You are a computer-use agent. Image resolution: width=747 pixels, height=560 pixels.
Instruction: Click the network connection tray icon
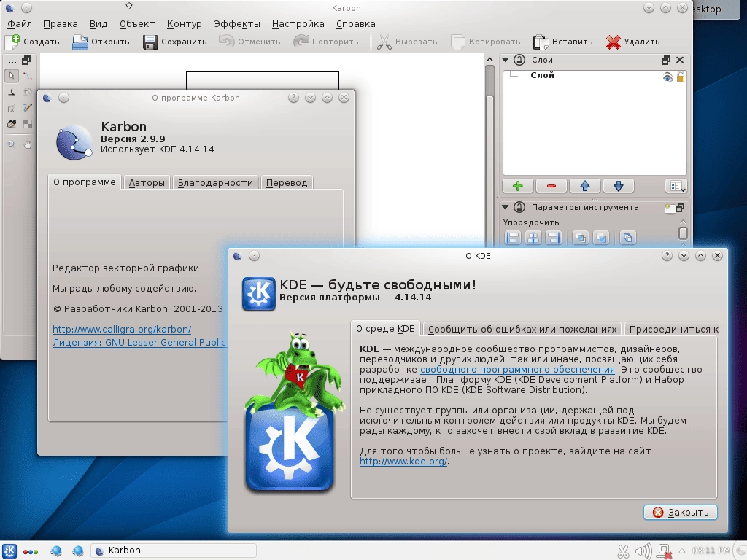[664, 551]
